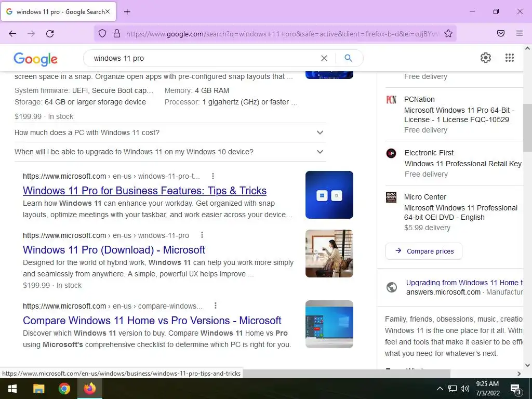The image size is (532, 399).
Task: Open the tracking protection shield icon
Action: click(102, 33)
